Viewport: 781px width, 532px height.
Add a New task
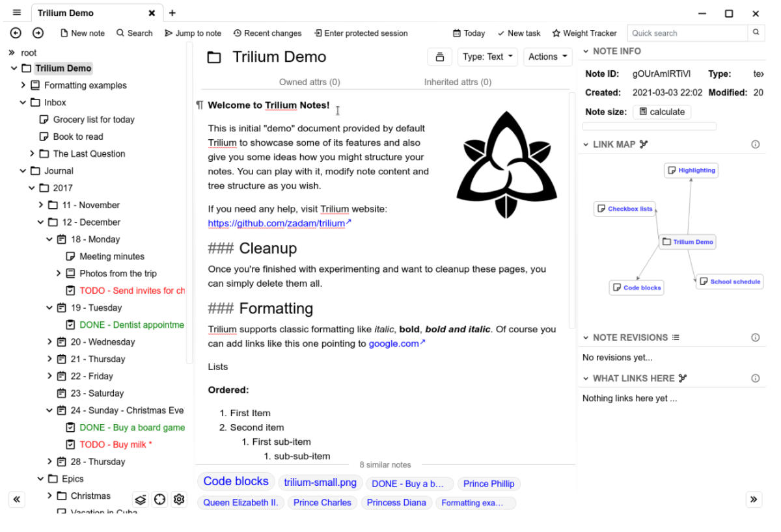point(519,33)
